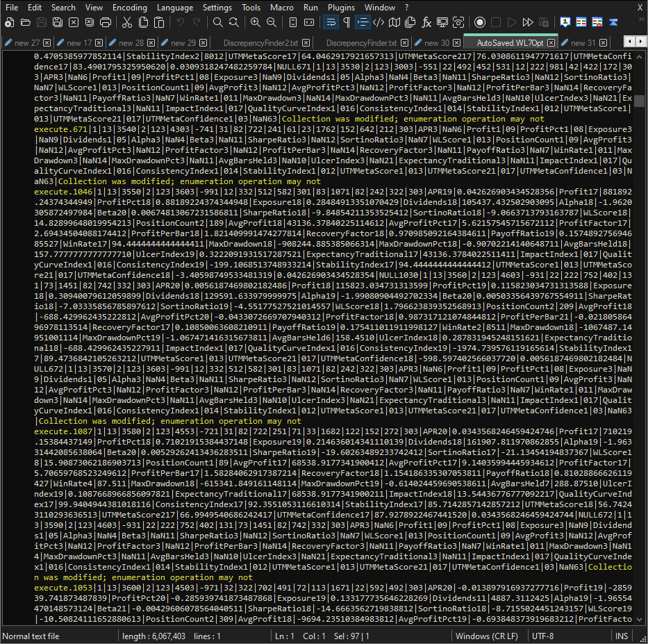Toggle Show All Characters pilcrow icon
Viewport: 648px width, 644px height.
click(347, 23)
